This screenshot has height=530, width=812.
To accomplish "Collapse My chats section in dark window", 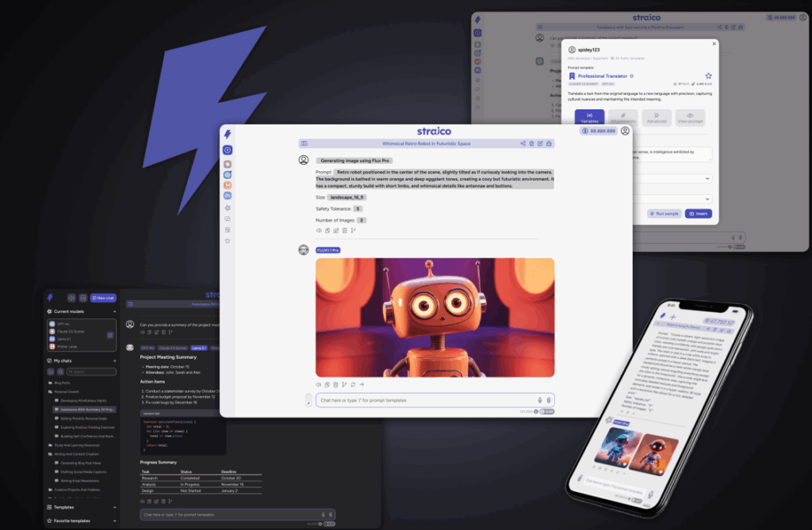I will pos(114,360).
